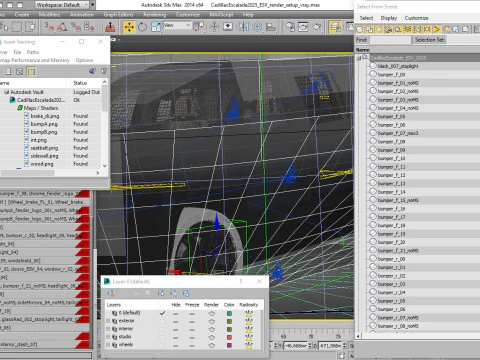
Task: Make studio the current layer via its checkbox
Action: (162, 337)
